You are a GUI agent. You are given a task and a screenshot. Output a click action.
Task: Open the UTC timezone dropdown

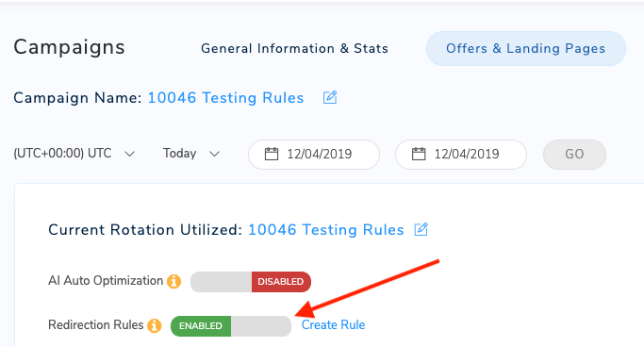coord(74,154)
